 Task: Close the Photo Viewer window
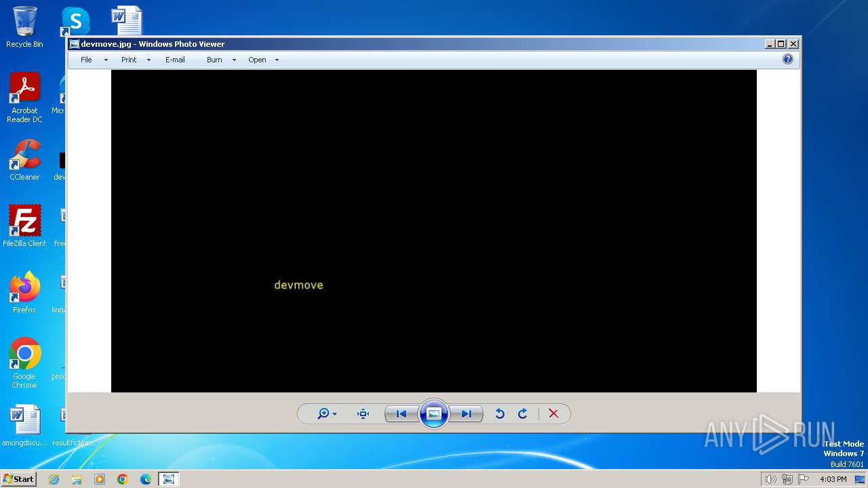793,44
